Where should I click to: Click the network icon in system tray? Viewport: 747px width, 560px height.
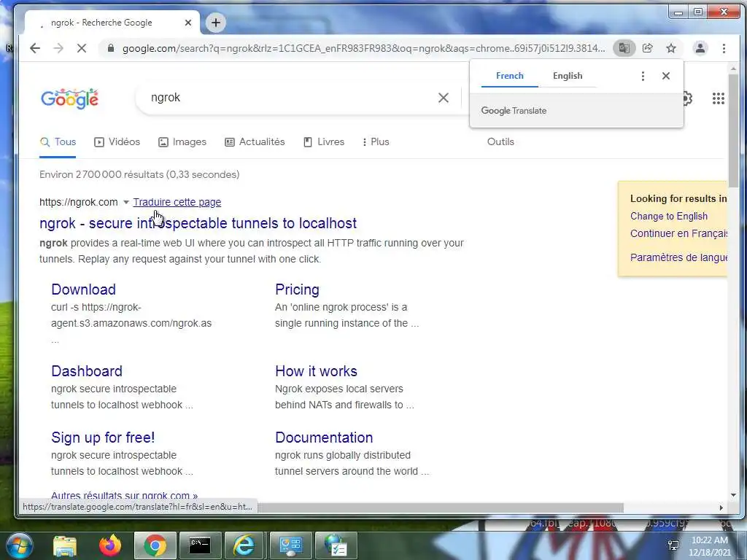point(673,545)
